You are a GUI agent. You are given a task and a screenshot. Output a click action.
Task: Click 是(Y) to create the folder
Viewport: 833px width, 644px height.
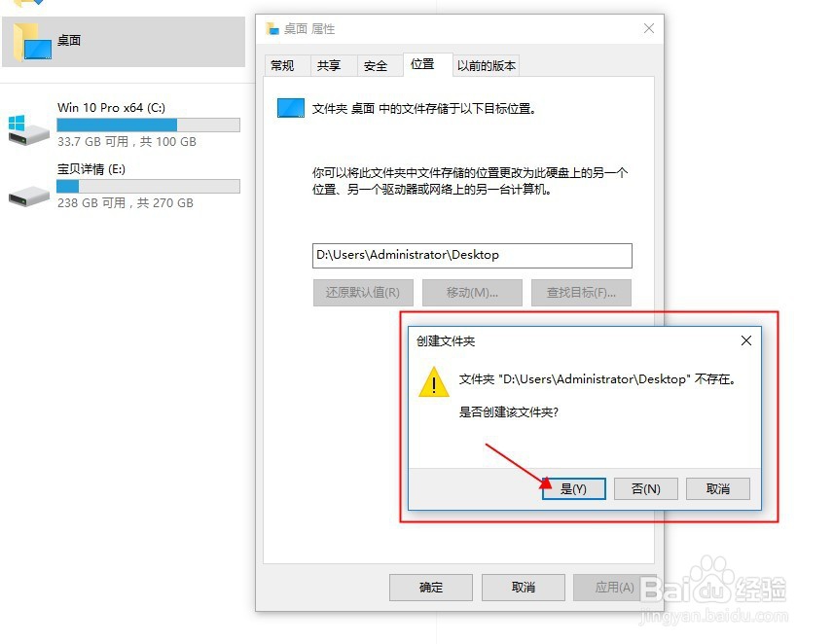click(x=573, y=489)
